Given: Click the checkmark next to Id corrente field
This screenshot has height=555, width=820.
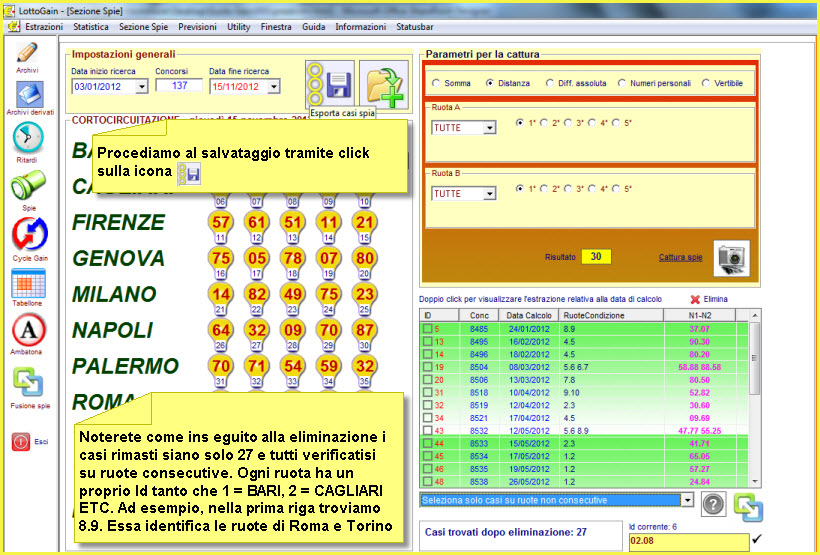Looking at the screenshot, I should pyautogui.click(x=757, y=538).
